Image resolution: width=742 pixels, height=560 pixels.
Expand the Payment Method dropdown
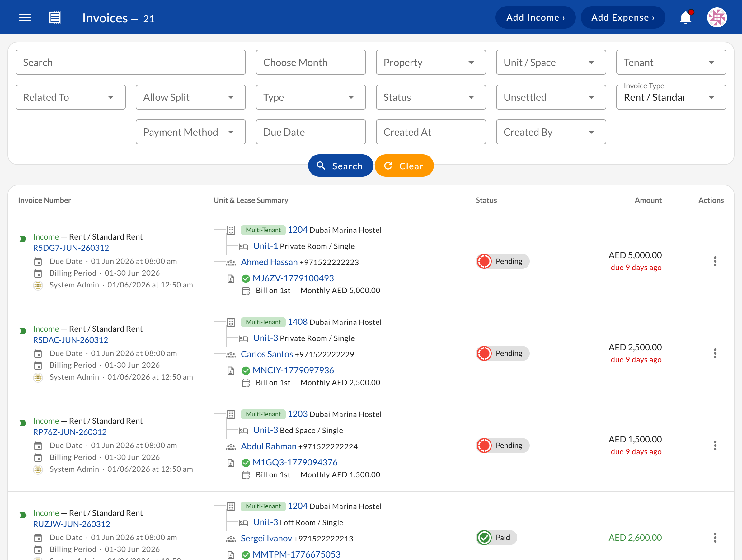point(190,132)
